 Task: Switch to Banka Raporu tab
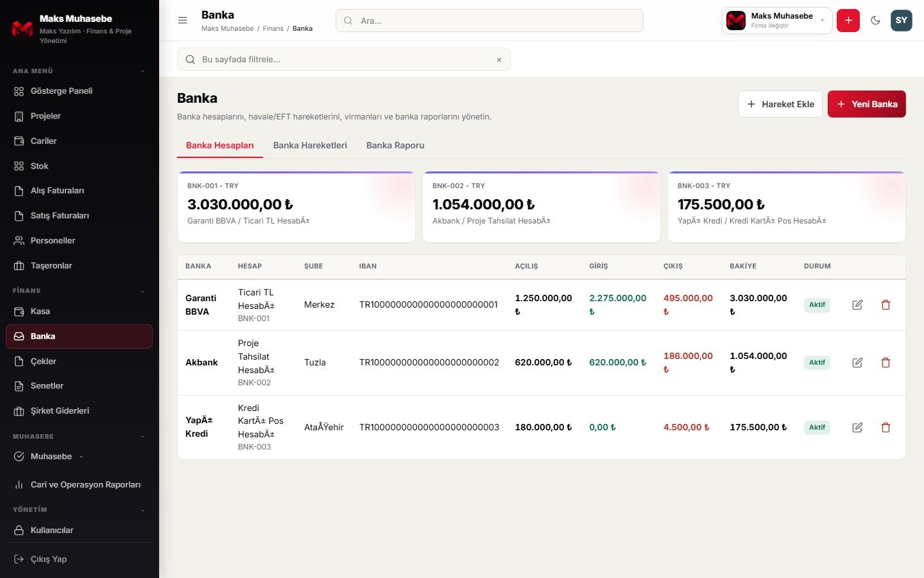click(x=395, y=146)
